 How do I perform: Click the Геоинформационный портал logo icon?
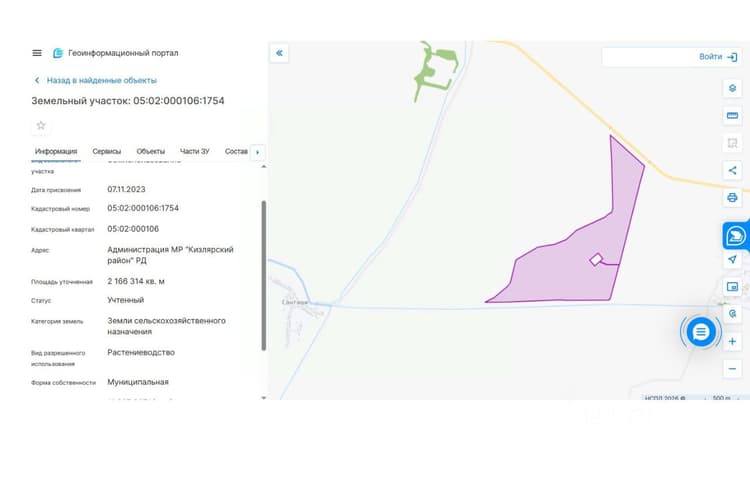[58, 53]
